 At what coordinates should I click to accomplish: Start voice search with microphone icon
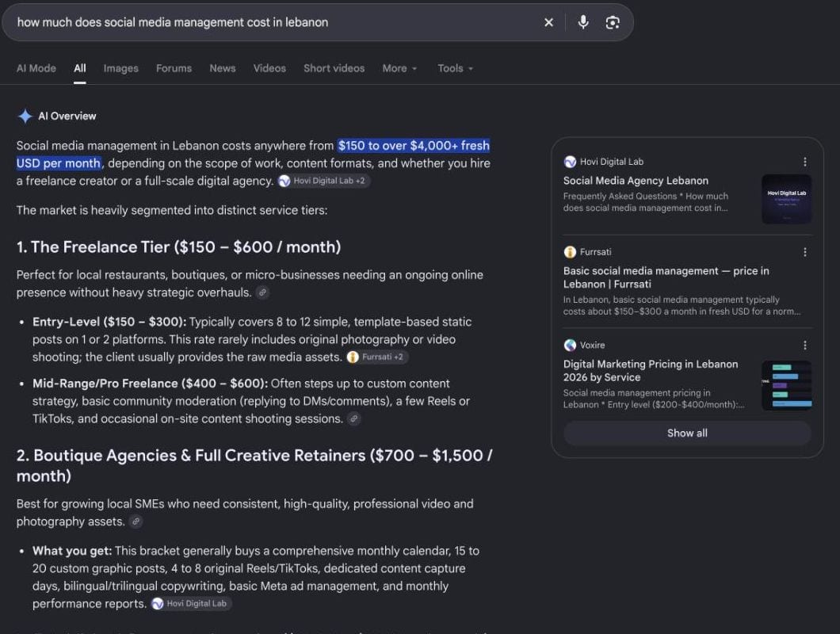point(583,22)
